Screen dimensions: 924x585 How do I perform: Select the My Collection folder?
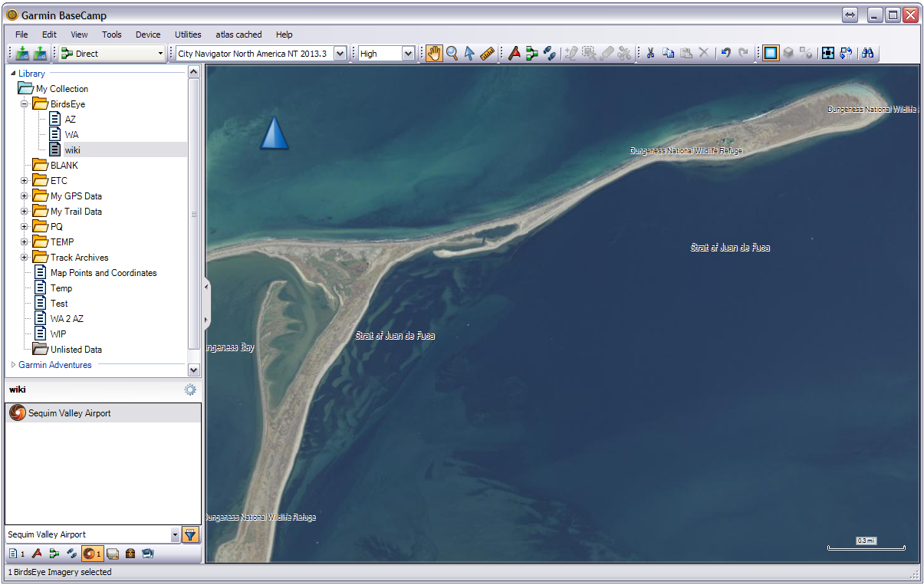61,89
